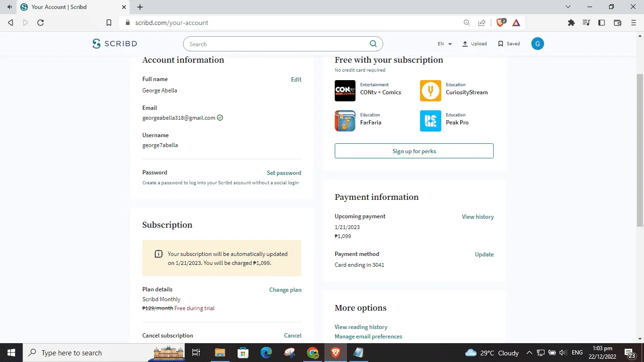
Task: Open the CONtv + Comics perk icon
Action: [345, 90]
